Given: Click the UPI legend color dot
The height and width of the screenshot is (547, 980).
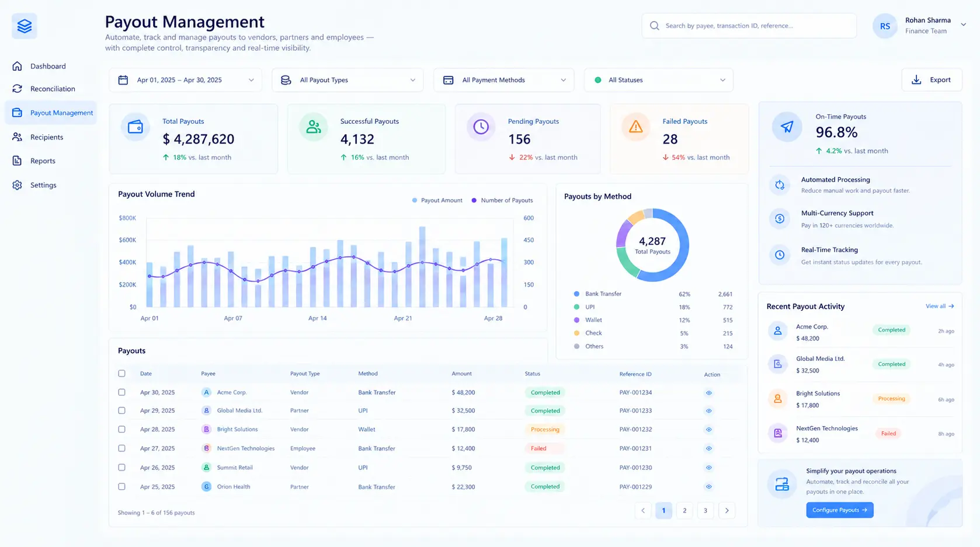Looking at the screenshot, I should pyautogui.click(x=576, y=307).
